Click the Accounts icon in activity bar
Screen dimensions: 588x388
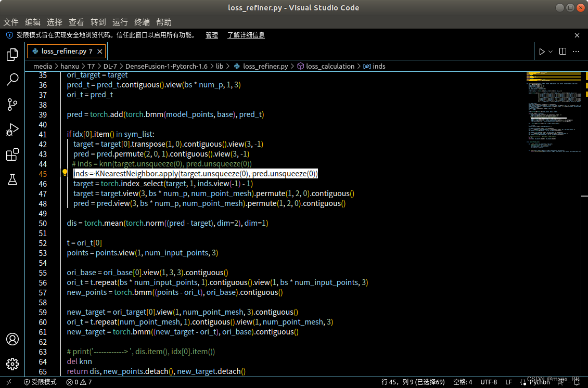12,339
